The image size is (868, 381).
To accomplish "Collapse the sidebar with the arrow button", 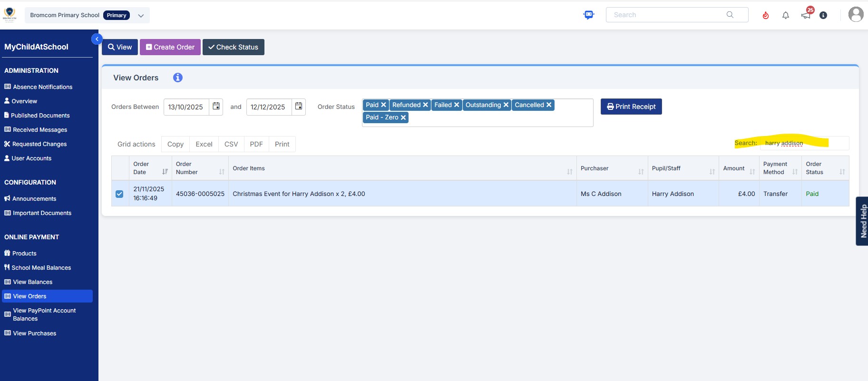I will (97, 39).
